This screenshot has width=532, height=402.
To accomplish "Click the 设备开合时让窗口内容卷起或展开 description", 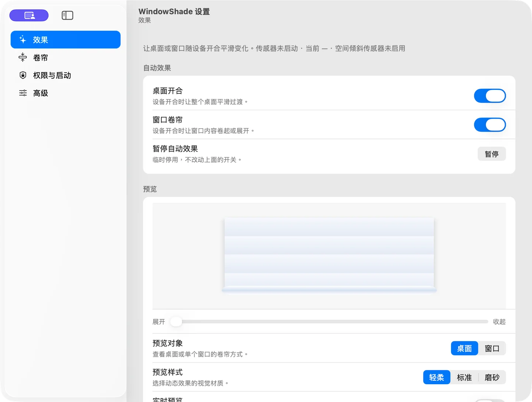I will (204, 131).
